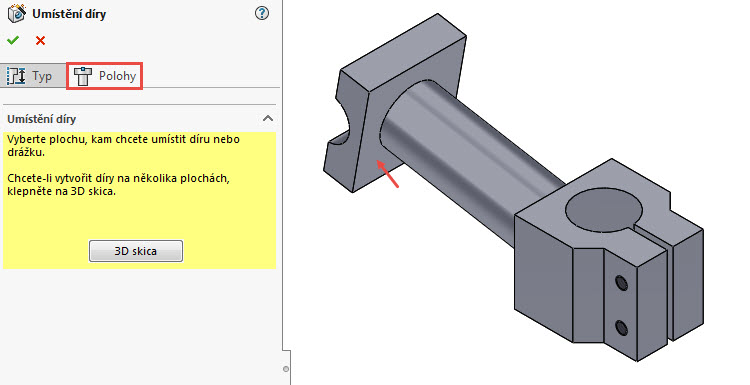Click the Umístění díry wizard icon in header
Screen dimensions: 750x385
[x=17, y=13]
